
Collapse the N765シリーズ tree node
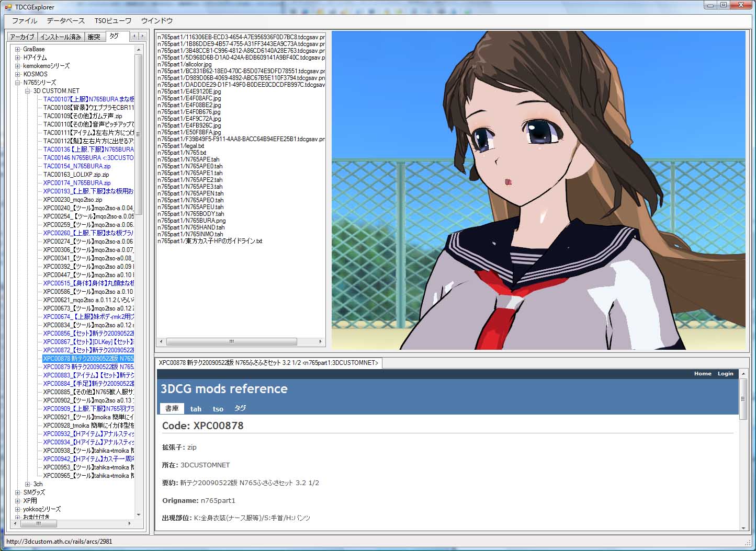pos(17,83)
